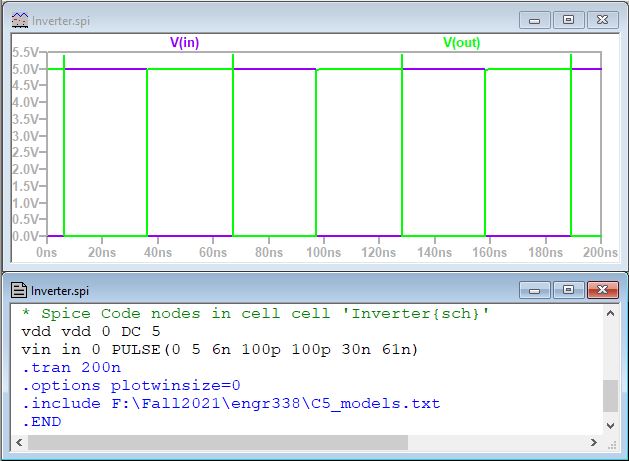Click the netlist horizontal scrollbar thumb

click(x=210, y=441)
